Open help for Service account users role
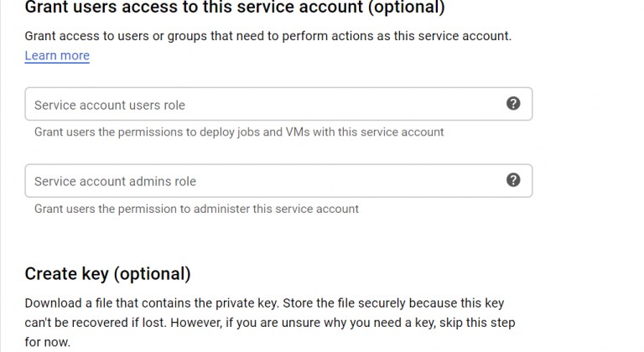Viewport: 644px width, 352px height. pyautogui.click(x=513, y=104)
